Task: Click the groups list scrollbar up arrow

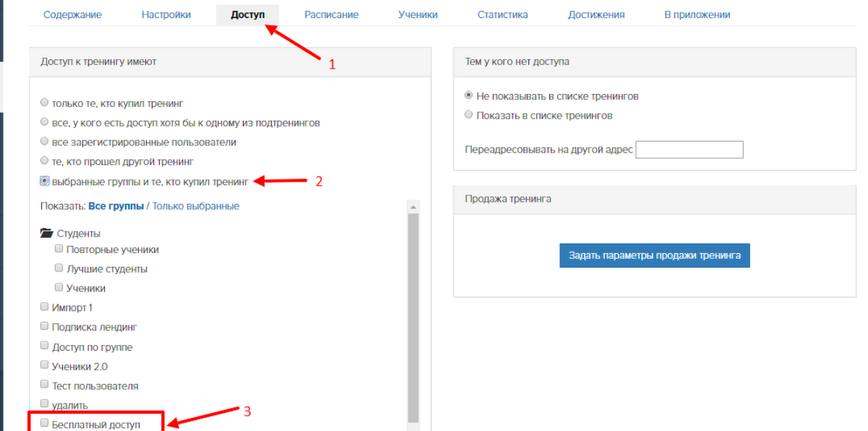Action: pyautogui.click(x=414, y=207)
